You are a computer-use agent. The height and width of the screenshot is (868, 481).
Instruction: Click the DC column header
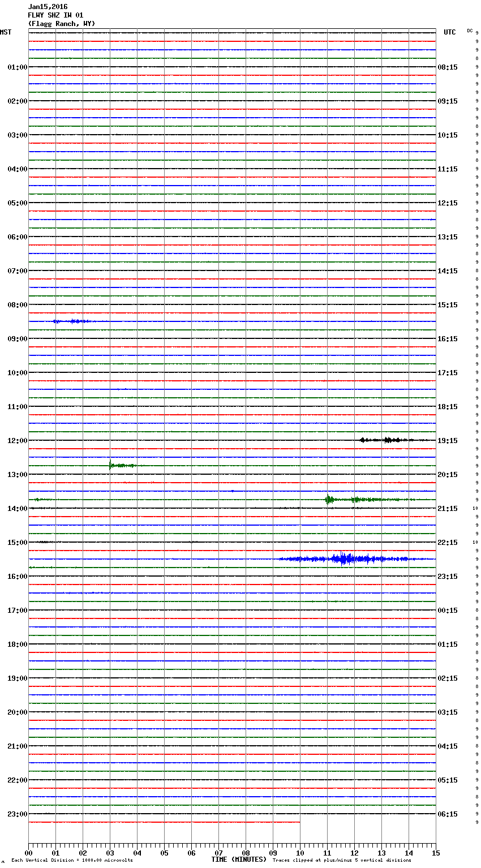pyautogui.click(x=470, y=31)
